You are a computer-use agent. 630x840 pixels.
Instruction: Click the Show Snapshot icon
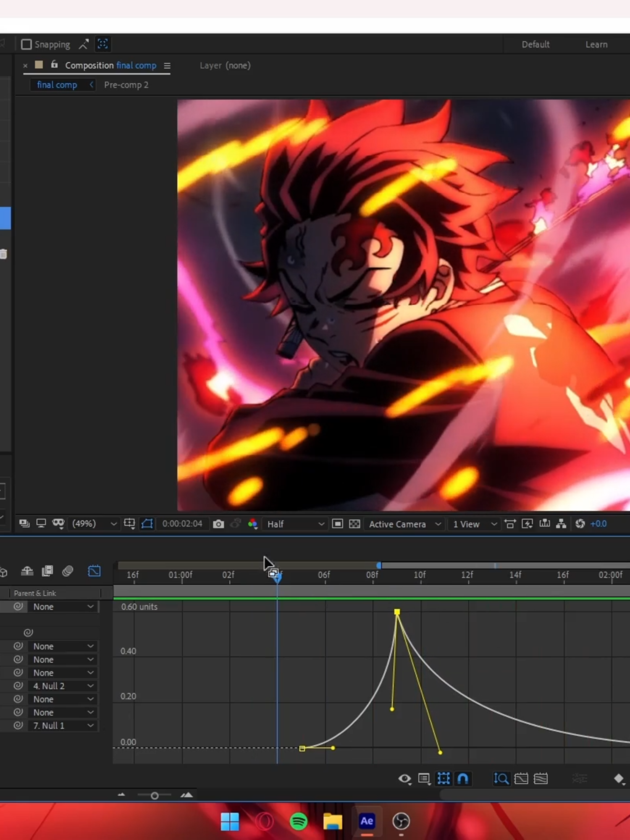[236, 524]
